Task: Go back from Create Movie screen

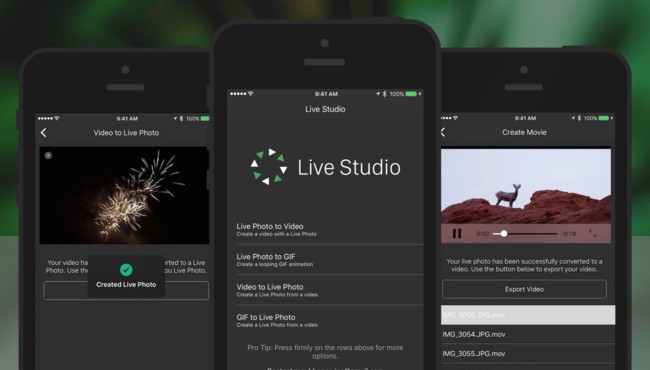Action: [x=443, y=132]
